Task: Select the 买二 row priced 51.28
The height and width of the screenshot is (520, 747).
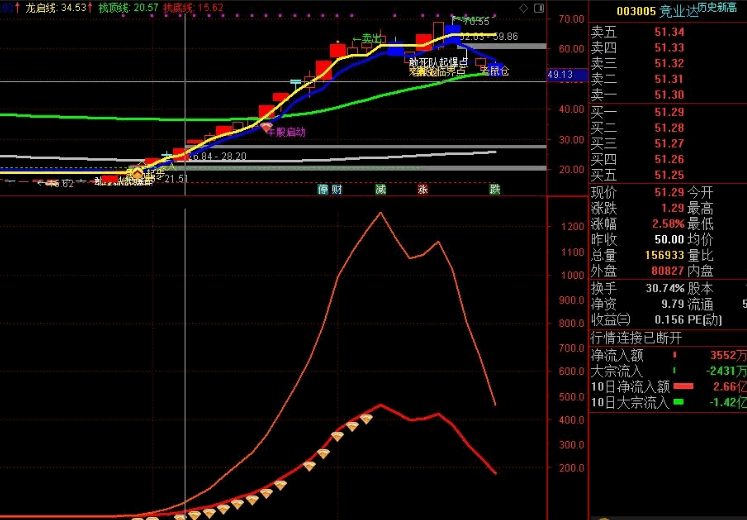Action: [668, 128]
